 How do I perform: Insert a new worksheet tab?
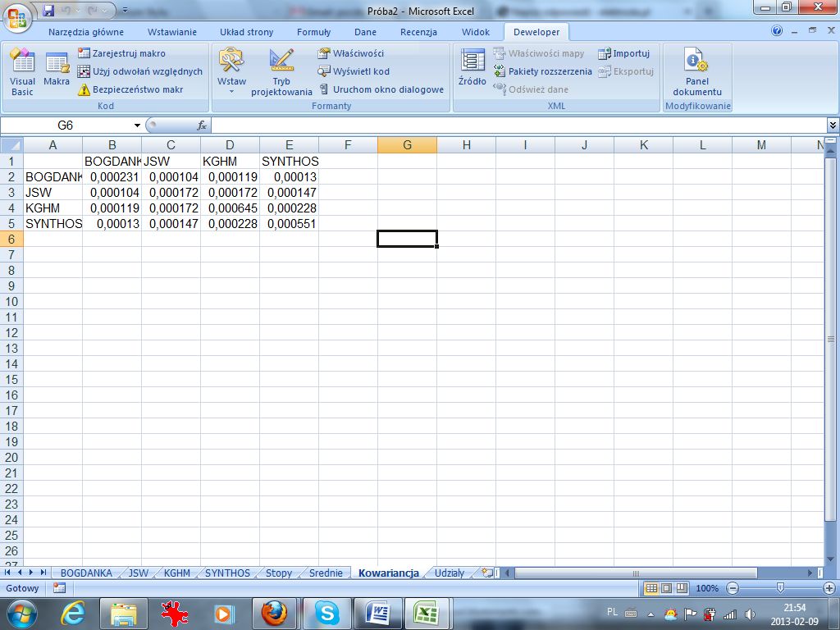[486, 573]
